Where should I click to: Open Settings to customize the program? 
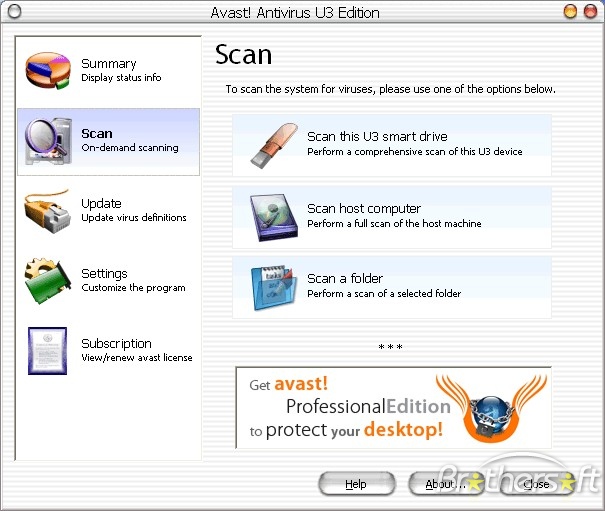click(108, 281)
